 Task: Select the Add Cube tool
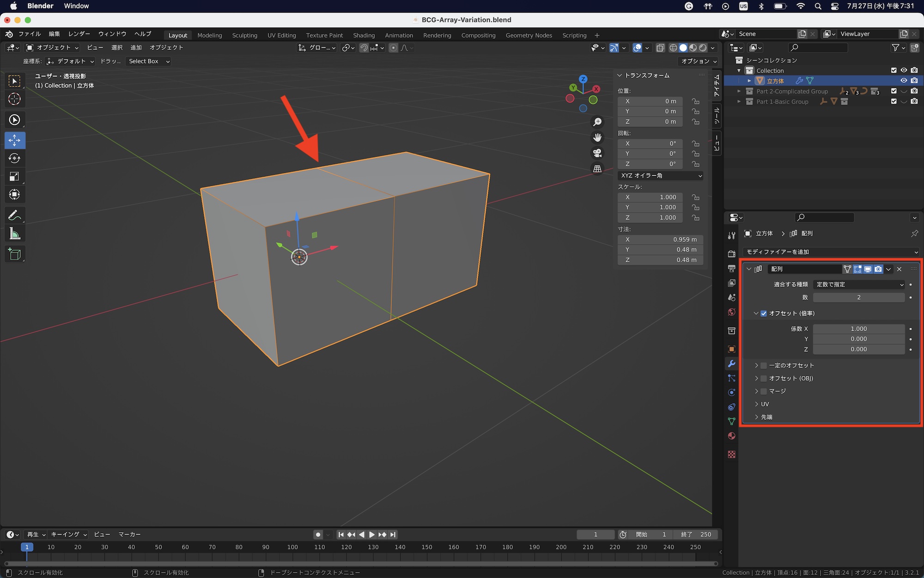(x=14, y=254)
